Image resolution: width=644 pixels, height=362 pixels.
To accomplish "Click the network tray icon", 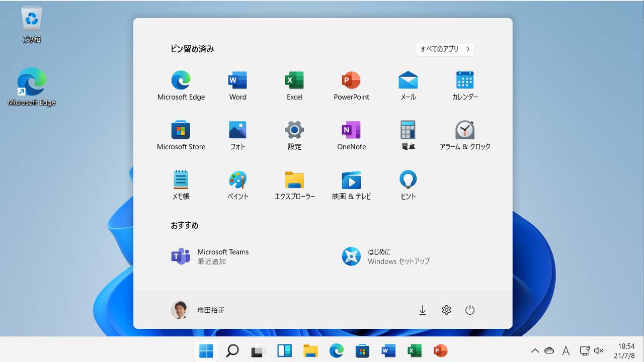I will (584, 350).
